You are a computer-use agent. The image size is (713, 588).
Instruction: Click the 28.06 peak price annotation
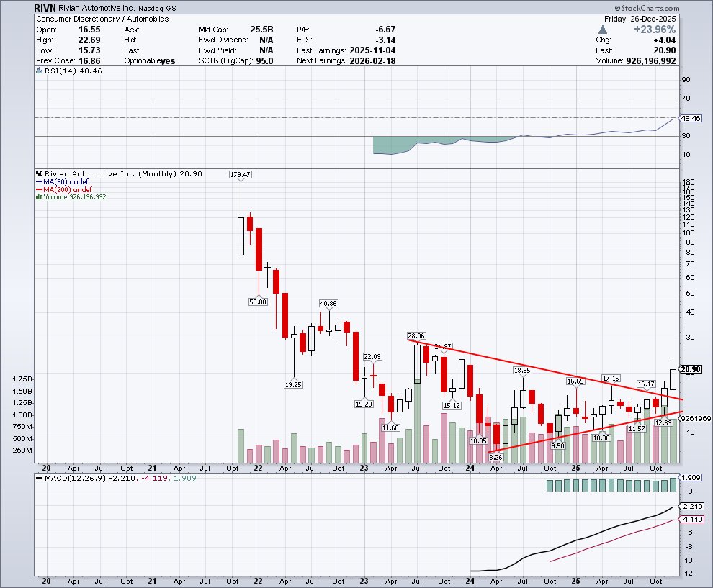coord(416,336)
